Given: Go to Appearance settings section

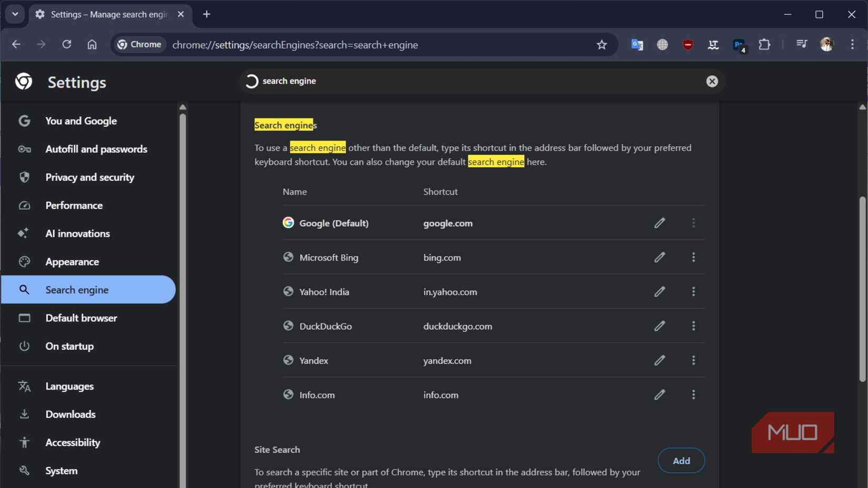Looking at the screenshot, I should click(x=72, y=261).
